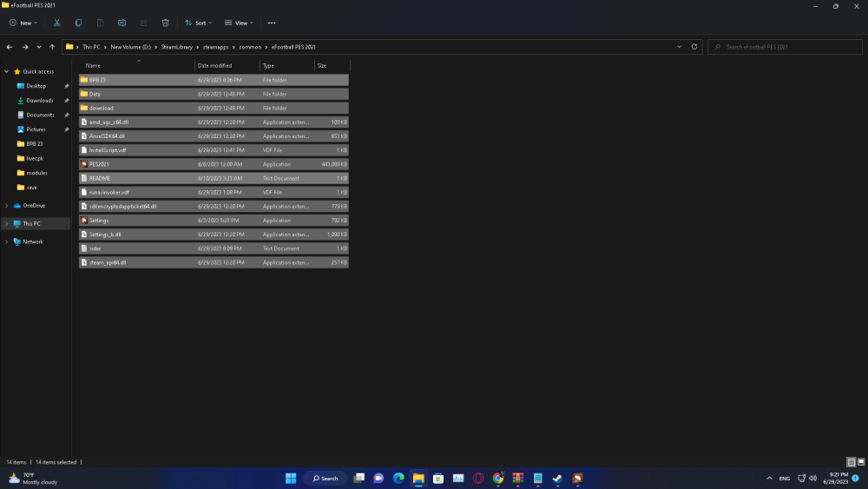Click the Copy icon in toolbar
This screenshot has height=489, width=868.
tap(79, 23)
